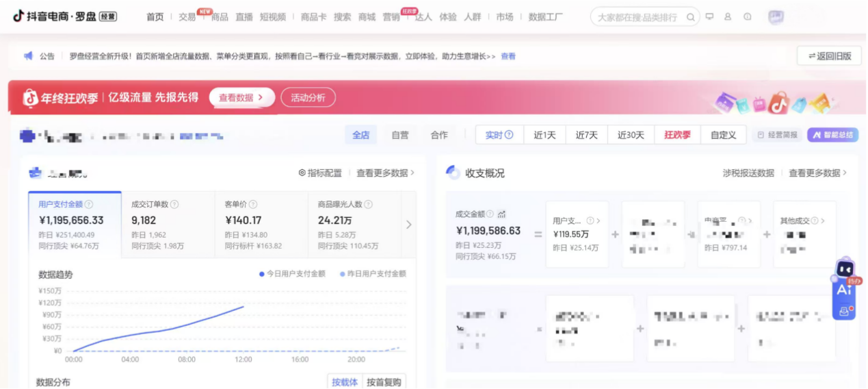This screenshot has width=868, height=389.
Task: Click the 12:00 end point on trend line
Action: tap(244, 306)
